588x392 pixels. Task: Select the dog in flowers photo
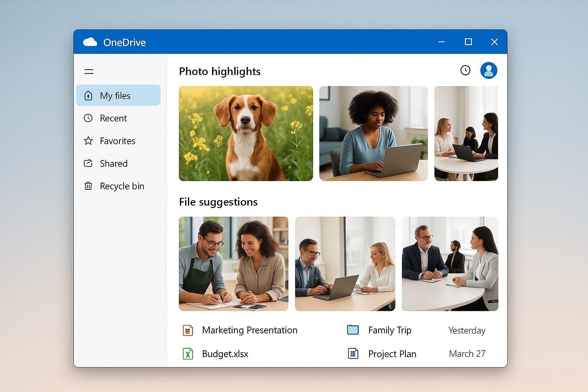click(x=245, y=133)
